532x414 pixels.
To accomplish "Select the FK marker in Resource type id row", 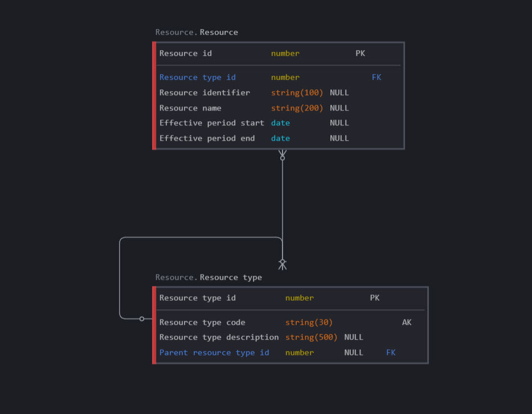I will pos(376,77).
